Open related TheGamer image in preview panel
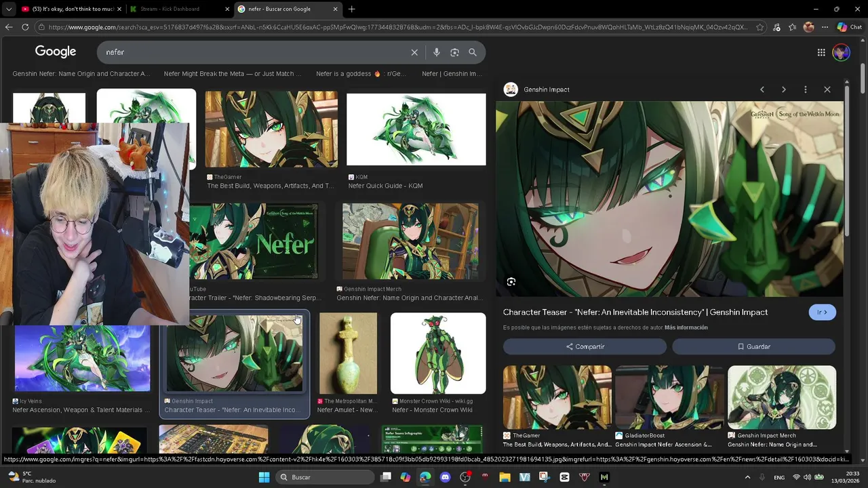 tap(557, 397)
